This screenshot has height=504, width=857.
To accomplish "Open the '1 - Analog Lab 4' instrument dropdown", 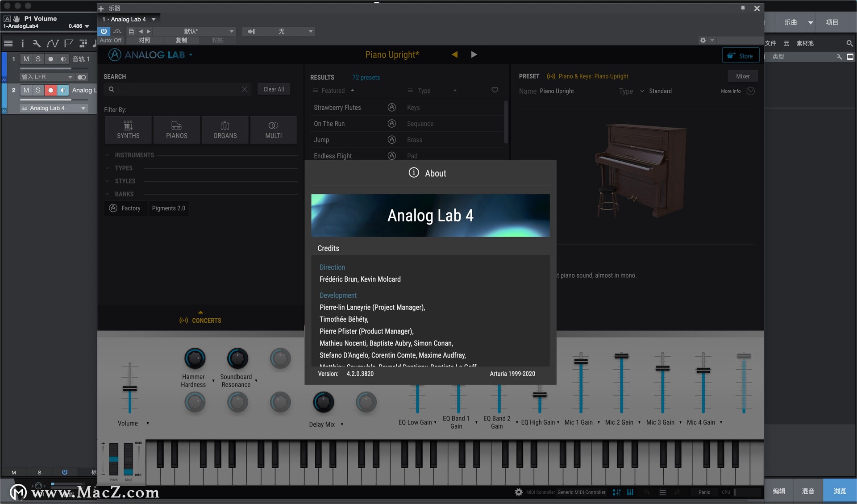I will (x=129, y=19).
